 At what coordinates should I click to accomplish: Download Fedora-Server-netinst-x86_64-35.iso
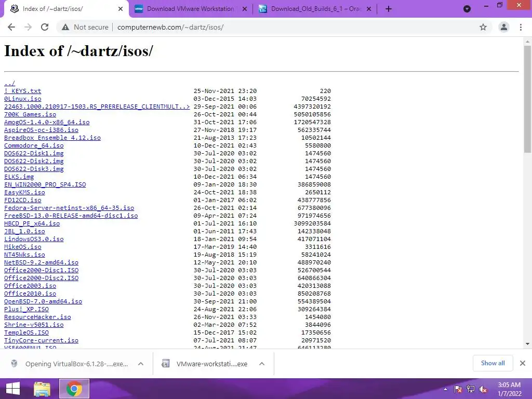coord(69,208)
